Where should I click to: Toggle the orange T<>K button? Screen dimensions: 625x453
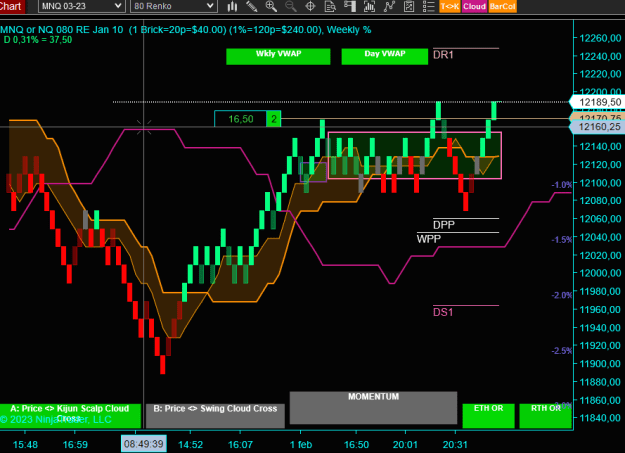450,6
